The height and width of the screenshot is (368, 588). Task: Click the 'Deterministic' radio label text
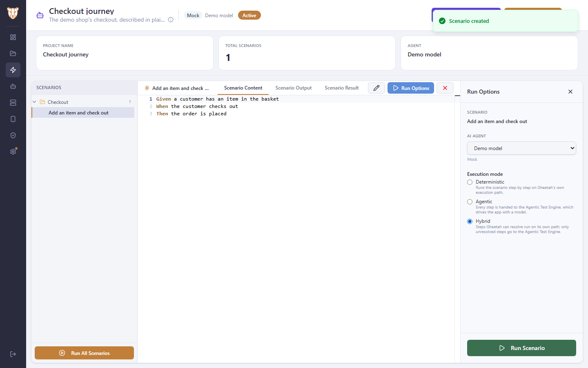490,182
